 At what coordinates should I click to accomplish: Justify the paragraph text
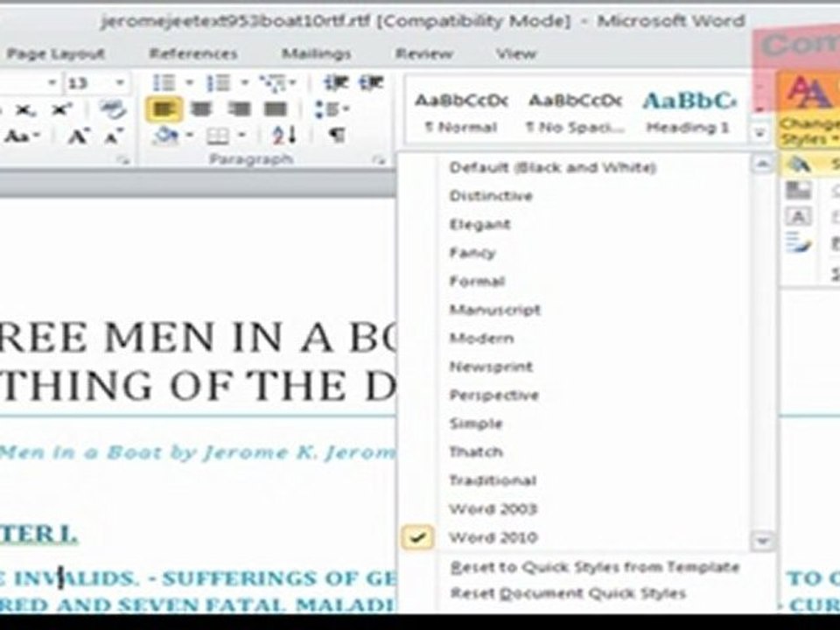click(x=276, y=110)
